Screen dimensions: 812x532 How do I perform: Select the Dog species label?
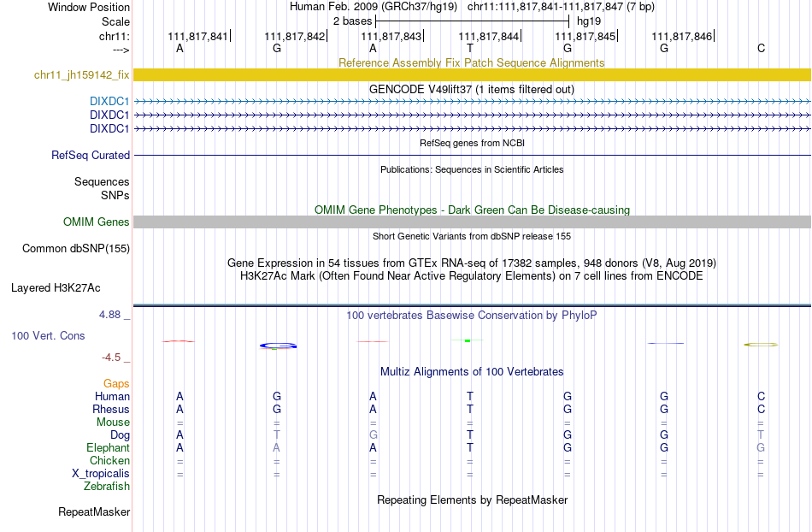(x=120, y=435)
